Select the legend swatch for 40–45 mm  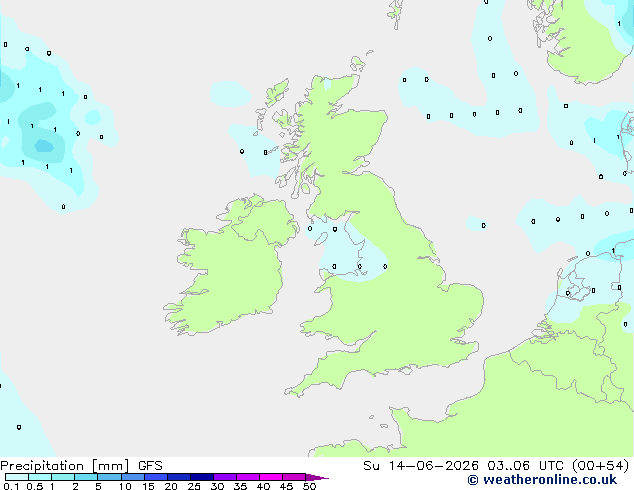coord(271,477)
